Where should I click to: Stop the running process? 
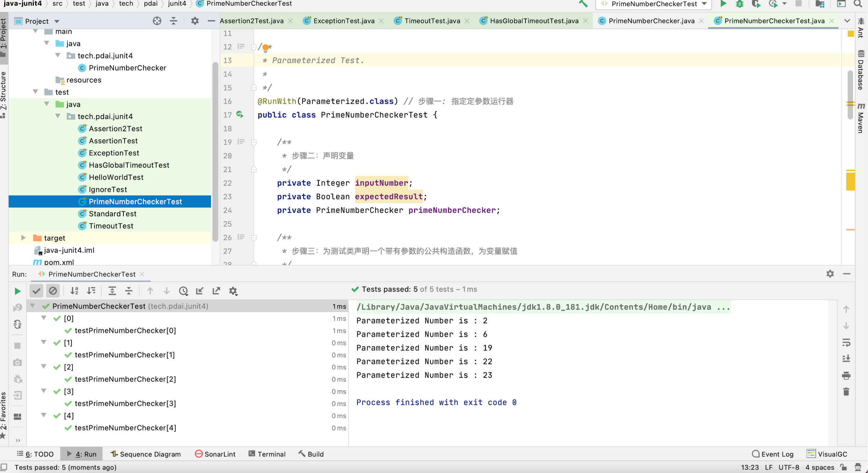tap(17, 346)
